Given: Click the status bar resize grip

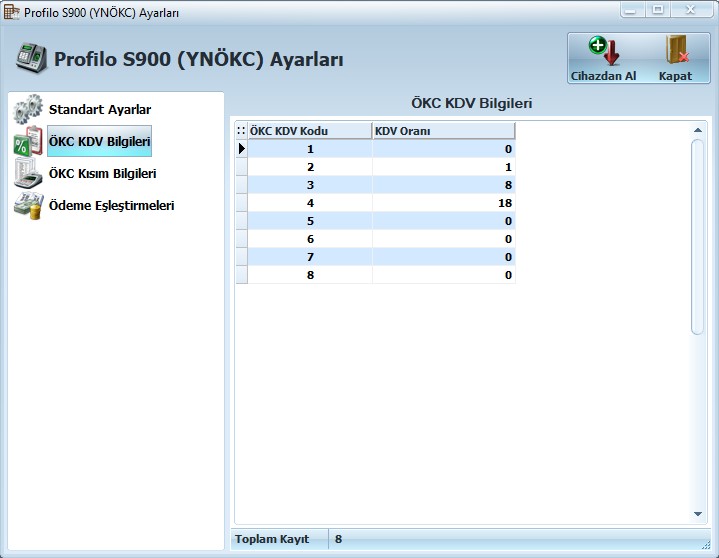Looking at the screenshot, I should (x=706, y=545).
